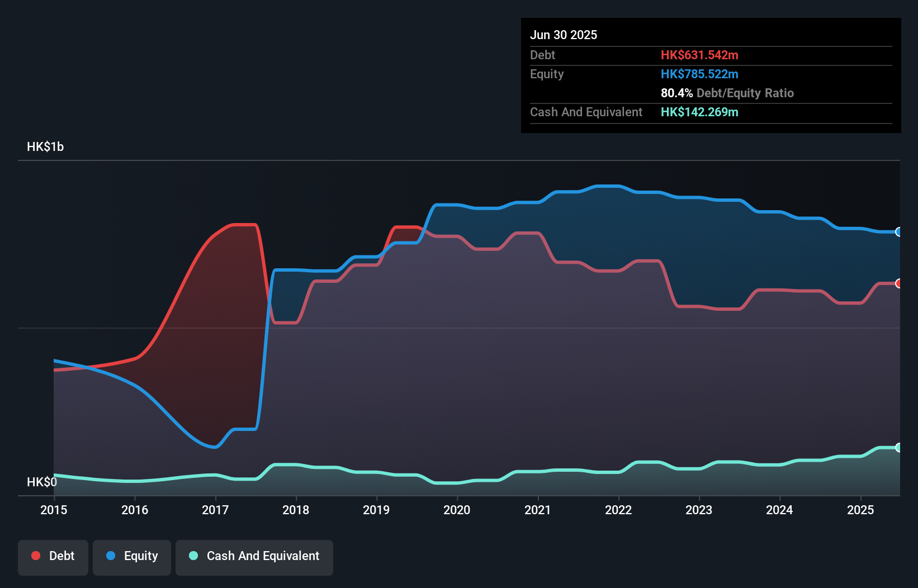Click the 2020 label on the time axis

[x=457, y=510]
